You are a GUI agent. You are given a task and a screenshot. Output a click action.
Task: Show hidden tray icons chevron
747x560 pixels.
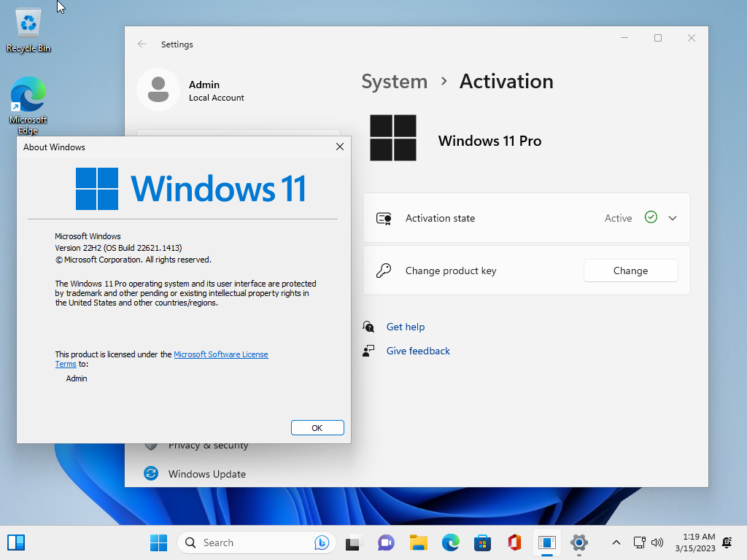616,542
